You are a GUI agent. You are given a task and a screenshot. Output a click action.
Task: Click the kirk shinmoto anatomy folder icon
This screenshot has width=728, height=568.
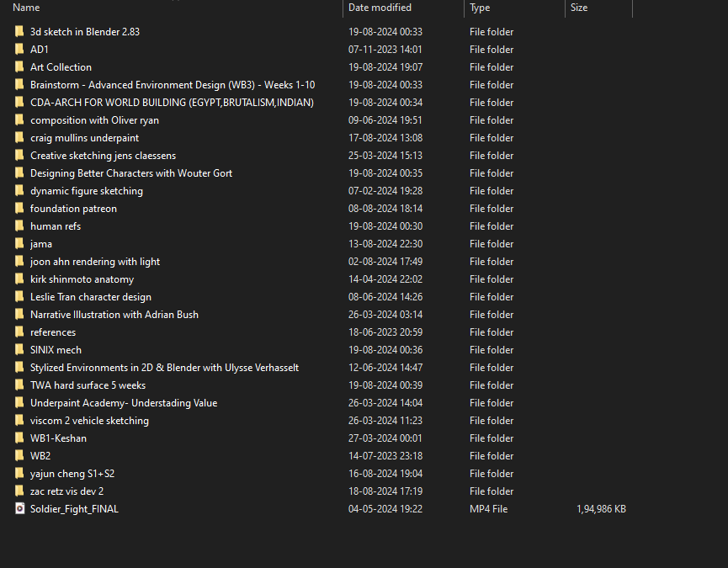19,279
